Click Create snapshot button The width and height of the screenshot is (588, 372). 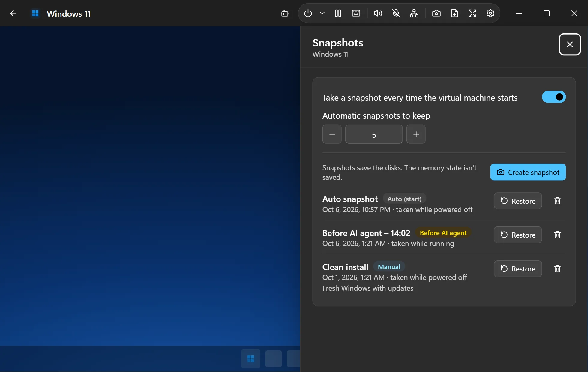[x=528, y=172]
